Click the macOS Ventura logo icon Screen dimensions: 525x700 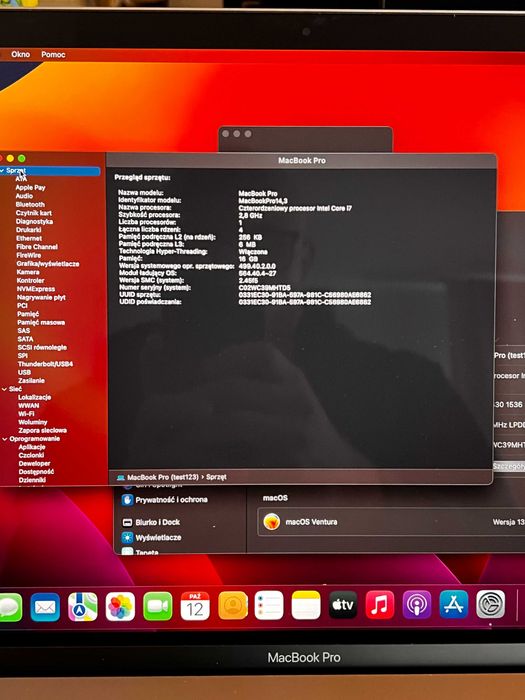point(271,521)
